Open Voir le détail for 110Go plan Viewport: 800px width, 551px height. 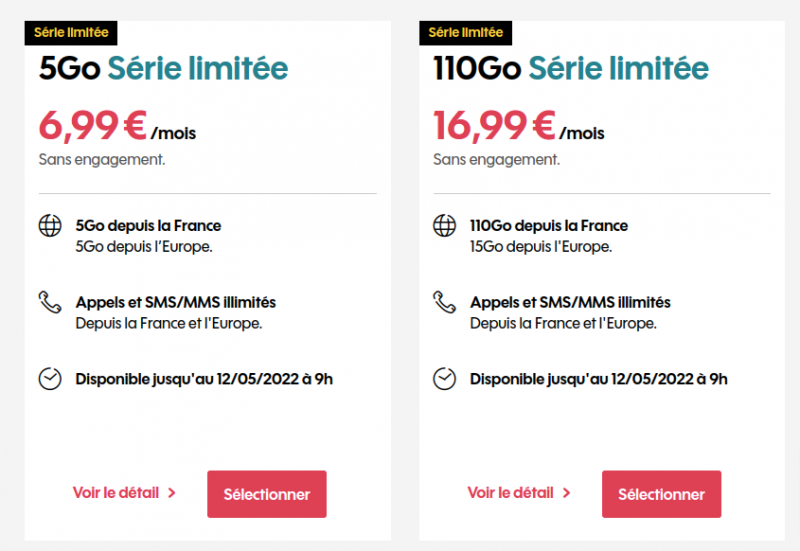[x=509, y=493]
